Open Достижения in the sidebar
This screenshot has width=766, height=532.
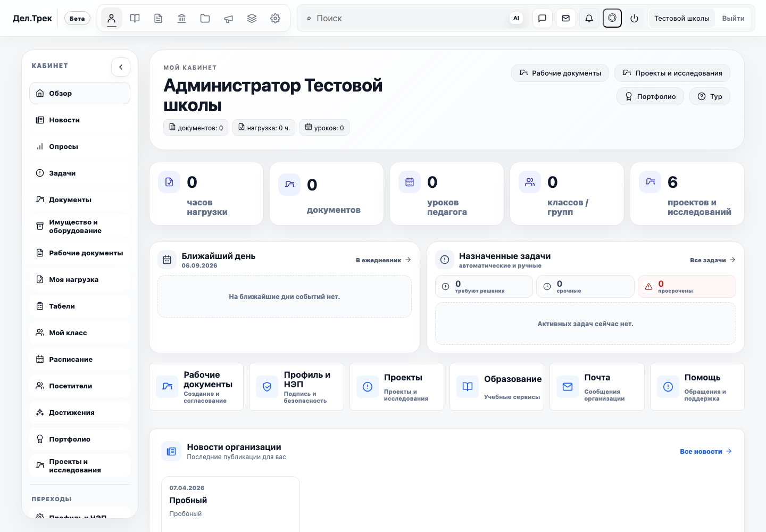click(x=80, y=412)
